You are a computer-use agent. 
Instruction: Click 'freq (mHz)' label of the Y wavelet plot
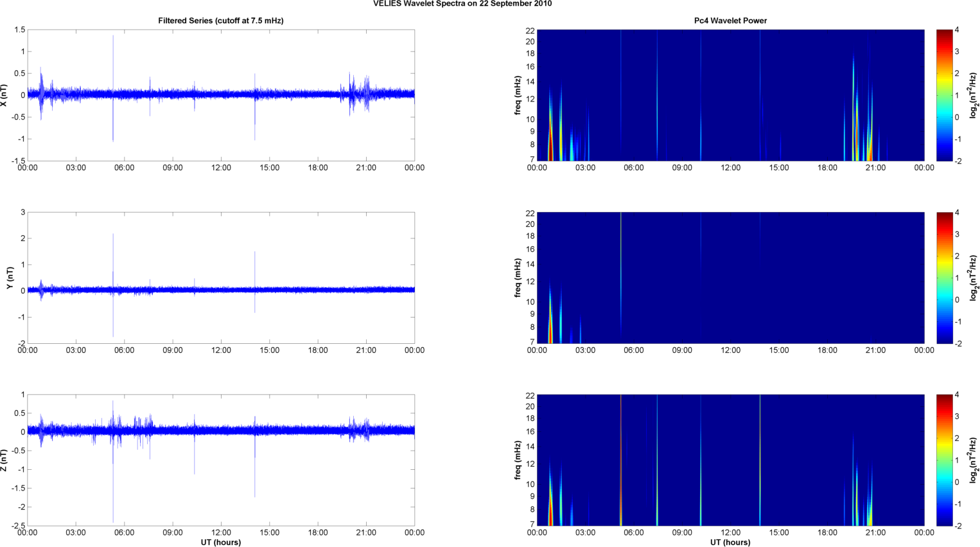pos(518,278)
